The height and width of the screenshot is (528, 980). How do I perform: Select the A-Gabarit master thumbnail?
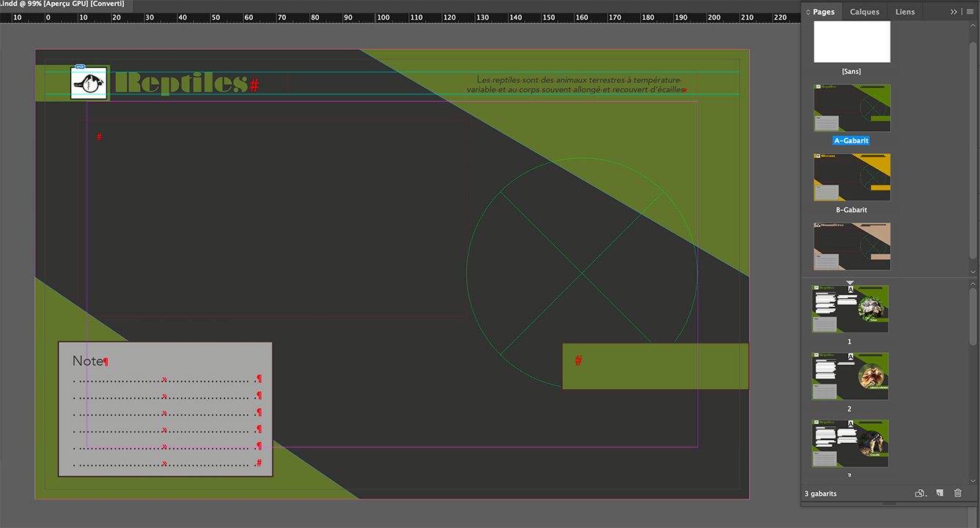tap(851, 107)
